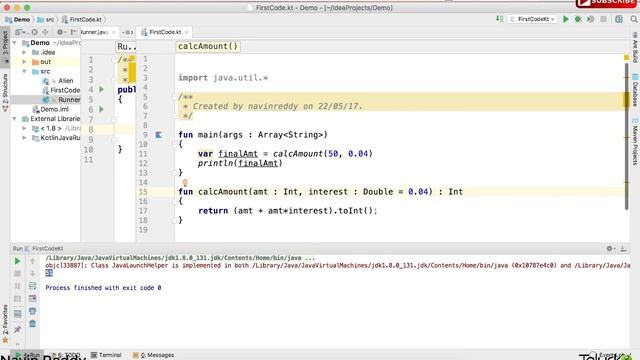Open the Project panel settings gear
640x360 pixels.
[x=60, y=32]
